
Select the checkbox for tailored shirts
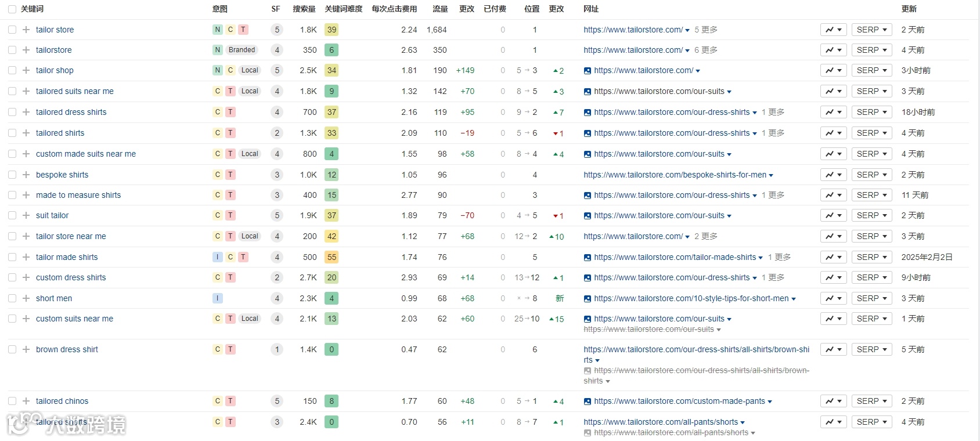tap(12, 133)
